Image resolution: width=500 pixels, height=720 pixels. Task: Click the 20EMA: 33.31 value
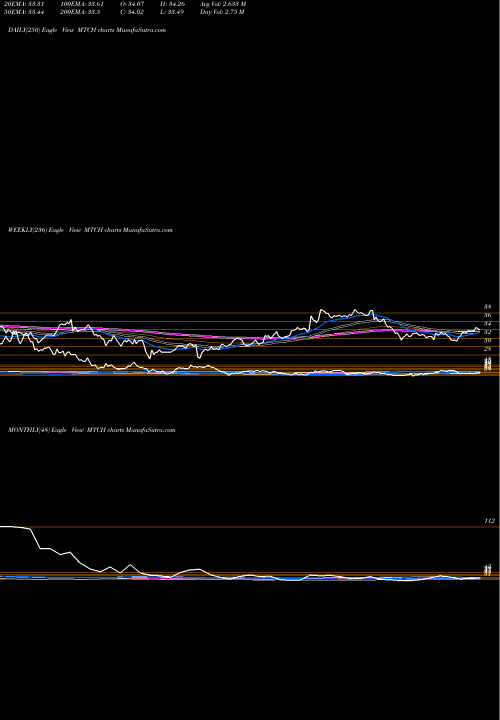tap(23, 4)
